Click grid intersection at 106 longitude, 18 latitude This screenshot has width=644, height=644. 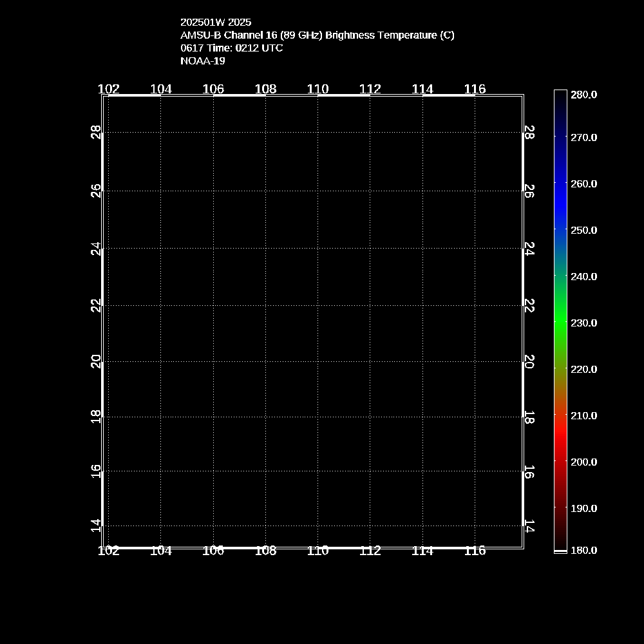coord(213,417)
